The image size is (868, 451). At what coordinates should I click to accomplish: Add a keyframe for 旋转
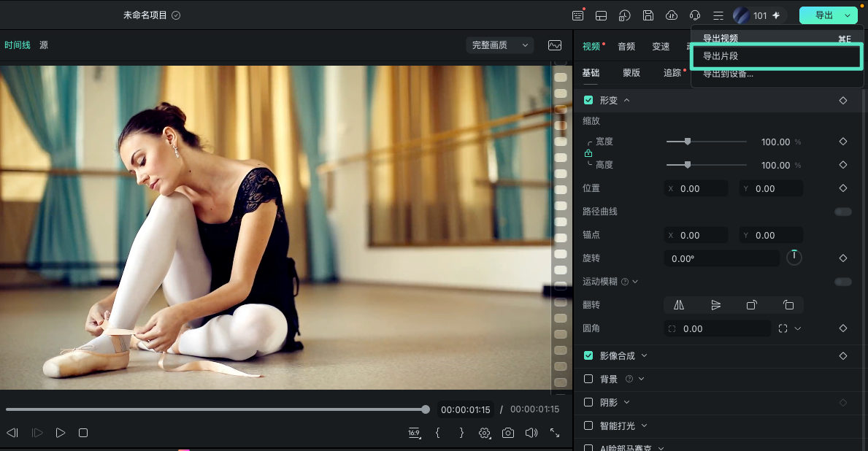point(843,258)
